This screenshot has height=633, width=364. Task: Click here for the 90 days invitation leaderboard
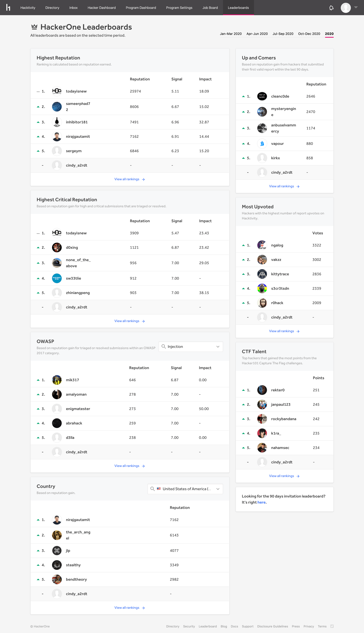click(261, 502)
